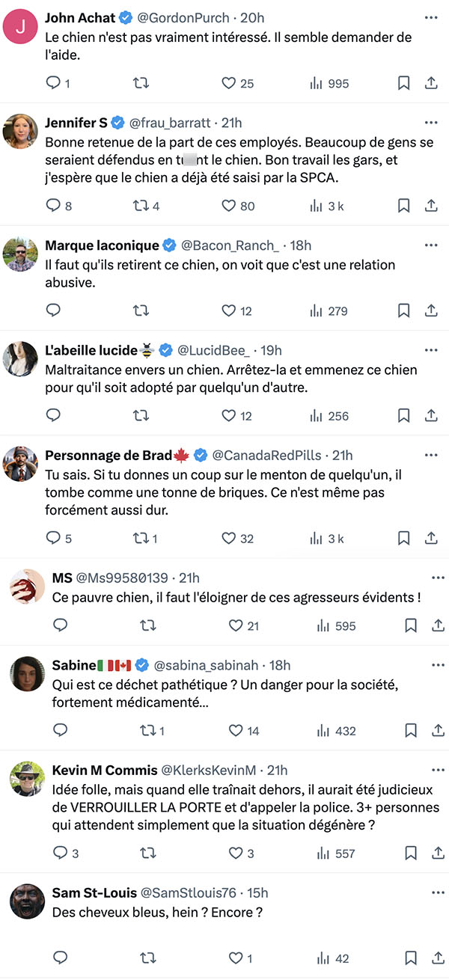The width and height of the screenshot is (449, 980).
Task: View the 3 k views stat on Jennifer's tweet
Action: point(327,206)
